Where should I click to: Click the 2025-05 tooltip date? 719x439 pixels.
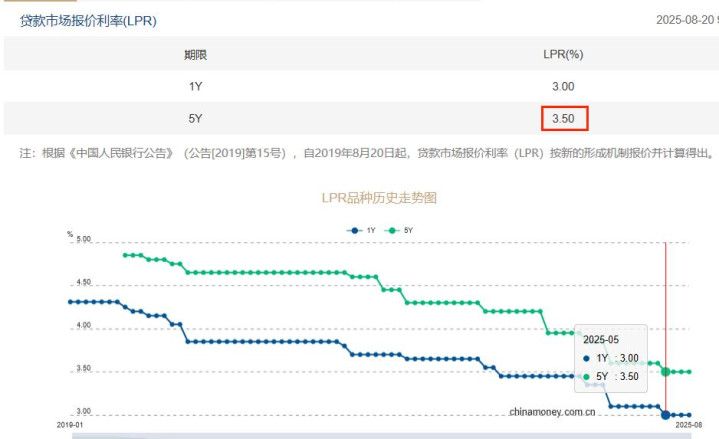[x=601, y=340]
